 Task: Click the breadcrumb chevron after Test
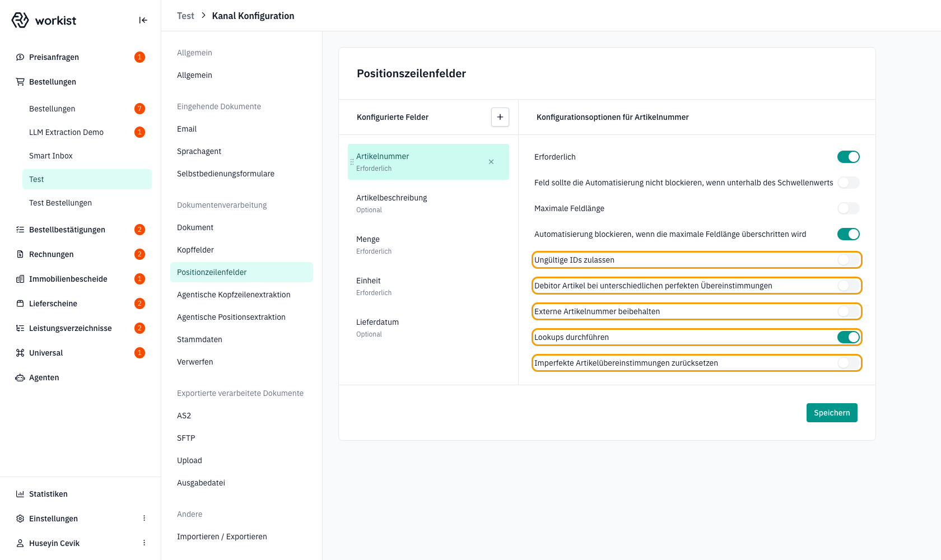(203, 16)
